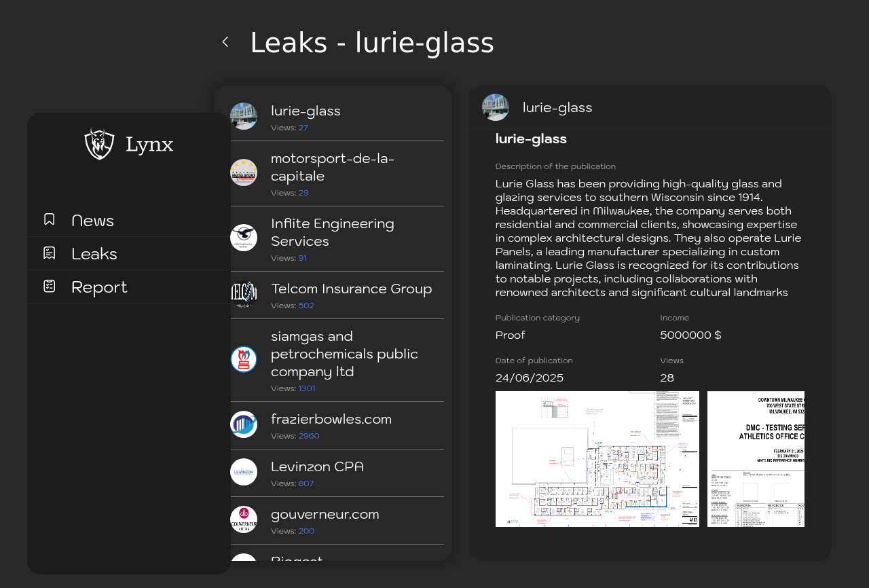Click gouverneur.com logo avatar

(x=244, y=519)
